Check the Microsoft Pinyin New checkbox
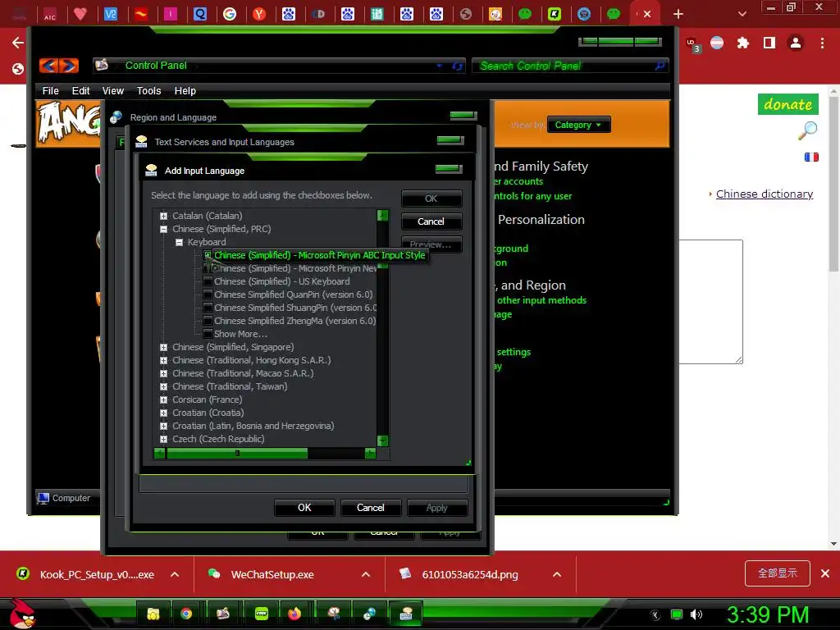Screen dimensions: 840x630 coord(208,268)
